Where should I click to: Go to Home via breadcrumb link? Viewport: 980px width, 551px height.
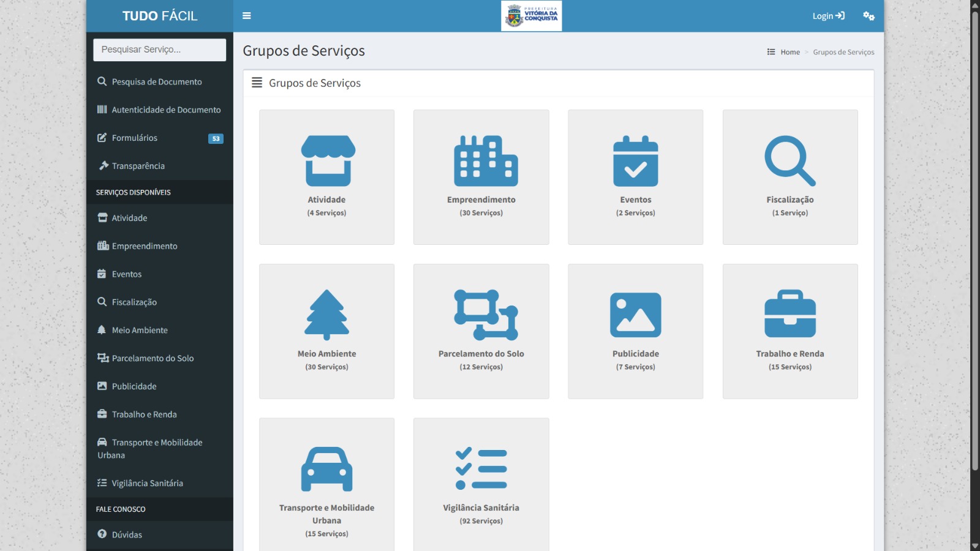[x=790, y=52]
